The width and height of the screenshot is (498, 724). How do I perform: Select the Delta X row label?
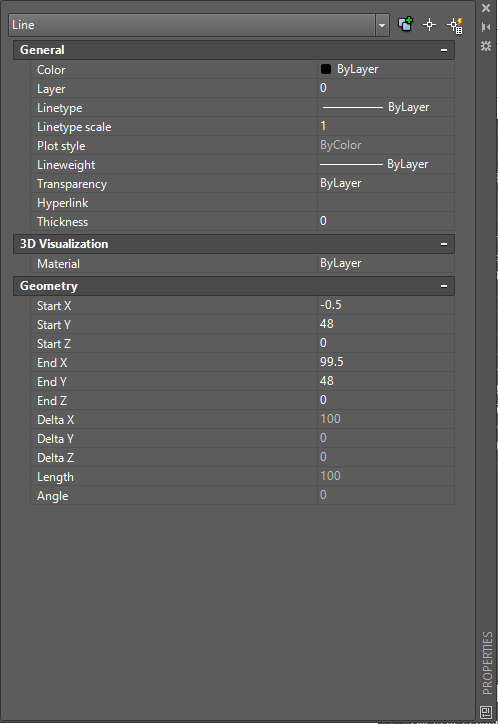[55, 420]
